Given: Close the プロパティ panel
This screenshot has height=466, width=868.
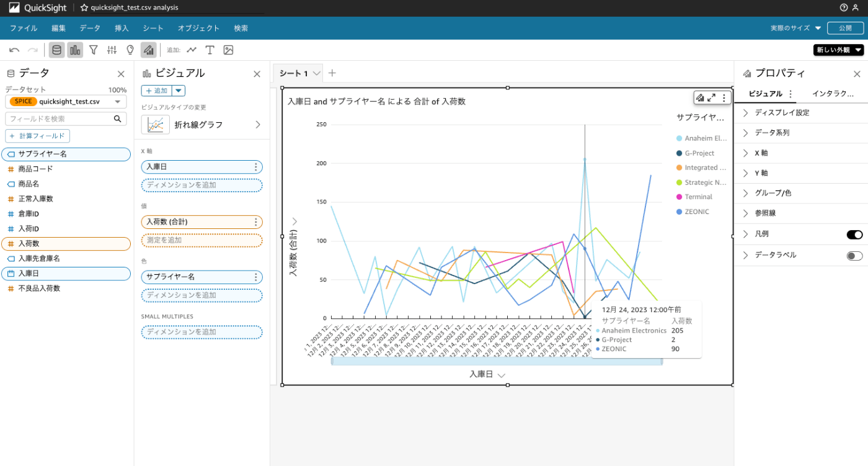Looking at the screenshot, I should click(857, 74).
